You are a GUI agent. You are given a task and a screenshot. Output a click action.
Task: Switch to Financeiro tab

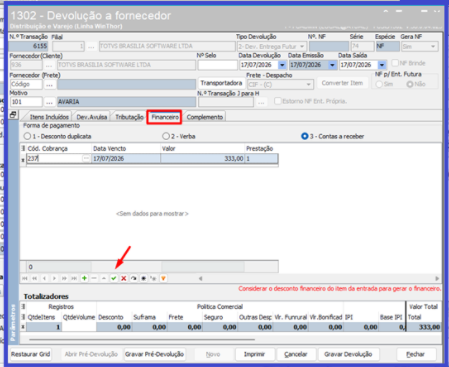pos(165,117)
